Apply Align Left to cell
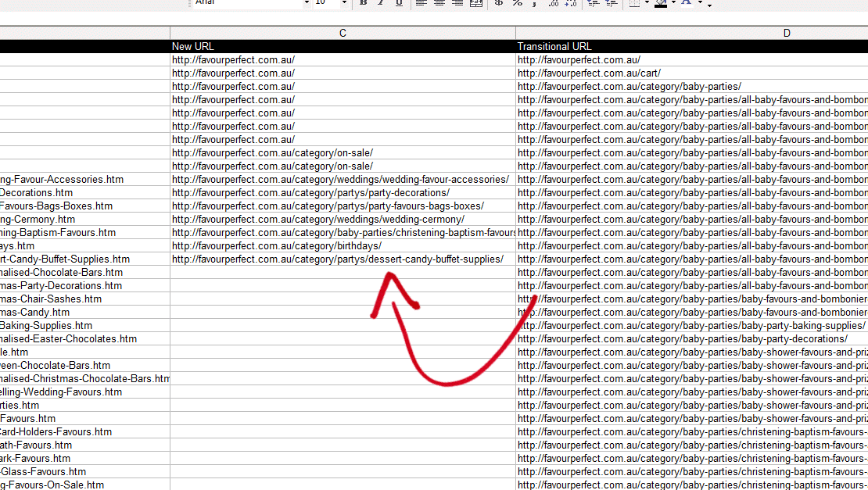 421,3
